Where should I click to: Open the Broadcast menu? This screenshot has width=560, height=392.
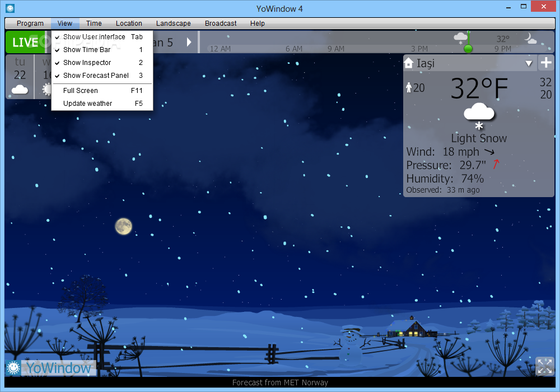220,23
